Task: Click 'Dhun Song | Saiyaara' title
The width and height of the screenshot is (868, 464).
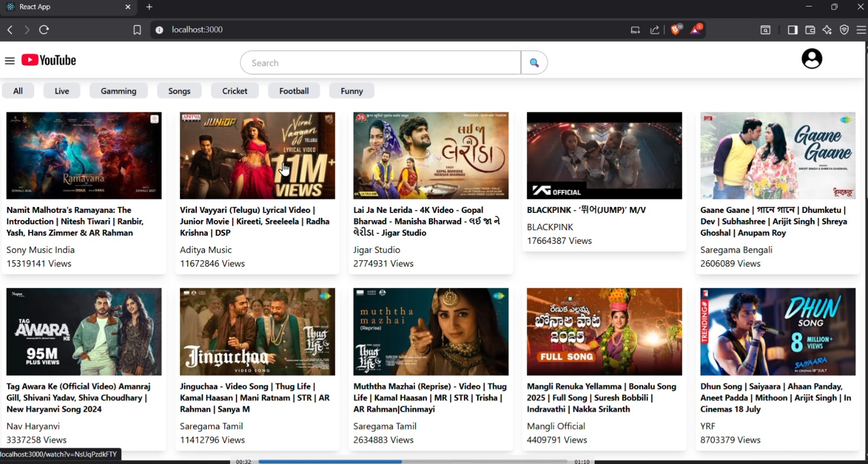Action: [x=776, y=397]
